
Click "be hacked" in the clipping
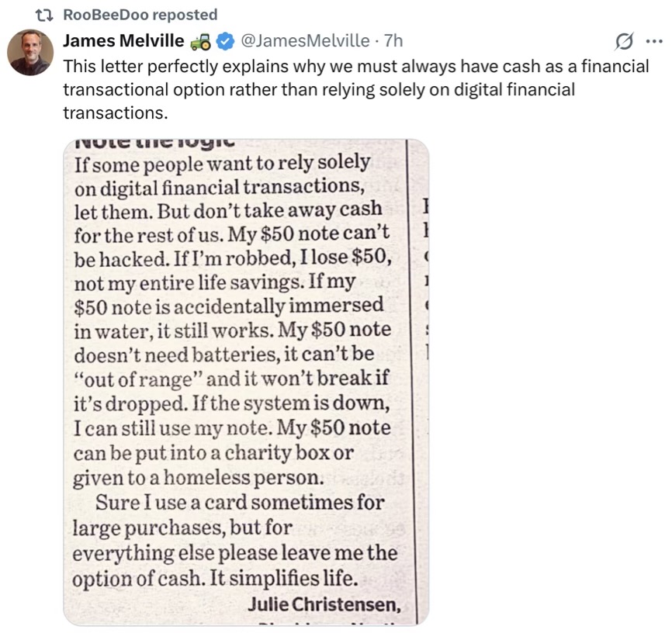113,258
